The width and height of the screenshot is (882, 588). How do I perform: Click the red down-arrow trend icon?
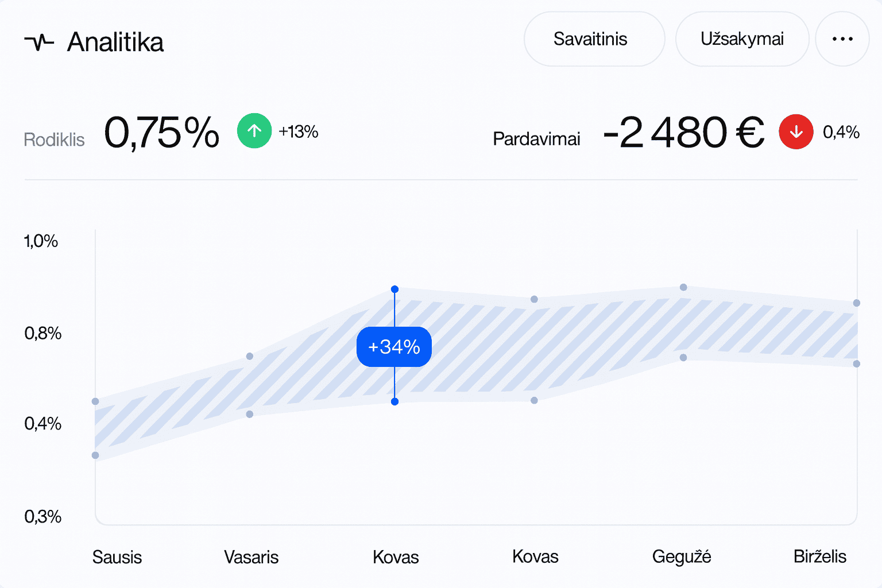[796, 132]
